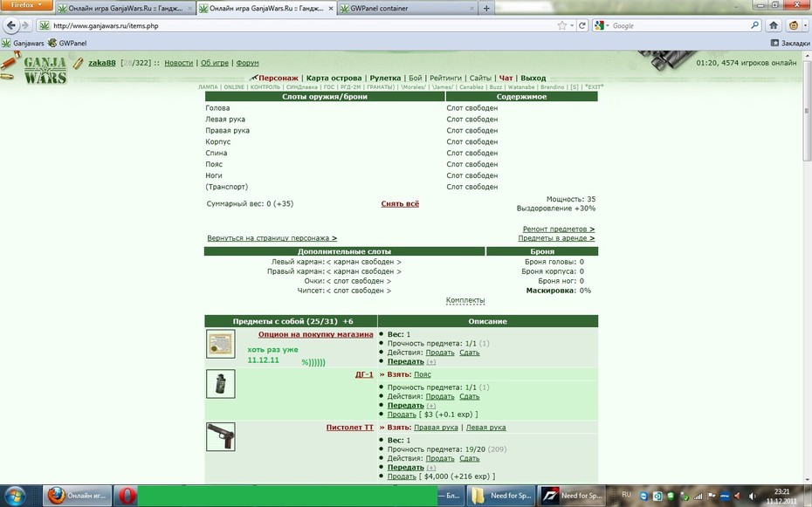Screen dimensions: 812x507
Task: Click Сдать for the Пистолет ТТ
Action: [x=469, y=458]
